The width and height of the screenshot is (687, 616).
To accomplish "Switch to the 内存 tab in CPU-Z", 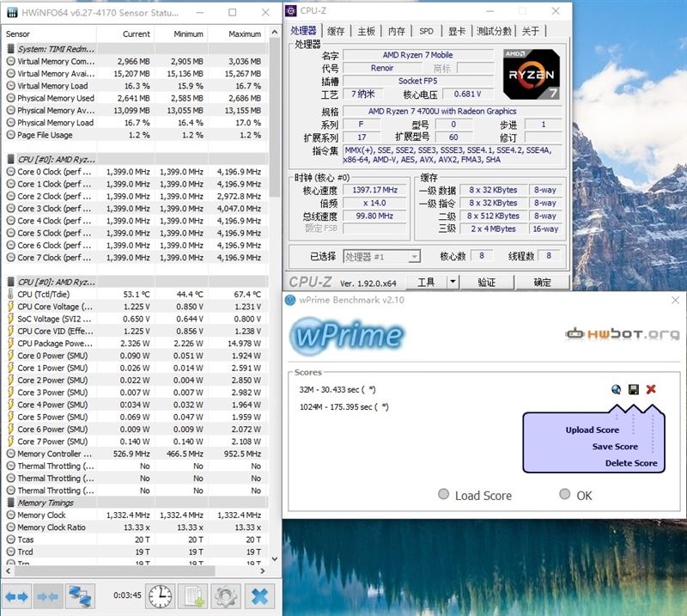I will pyautogui.click(x=397, y=31).
